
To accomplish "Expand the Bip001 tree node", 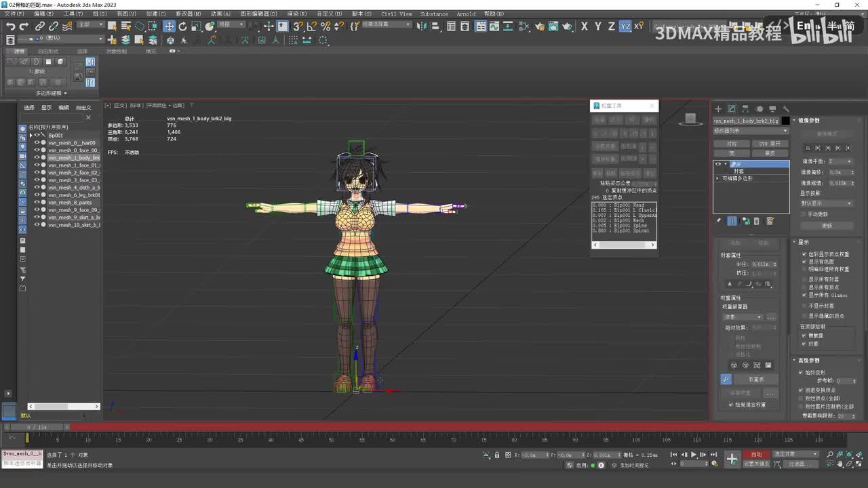I will [x=31, y=136].
